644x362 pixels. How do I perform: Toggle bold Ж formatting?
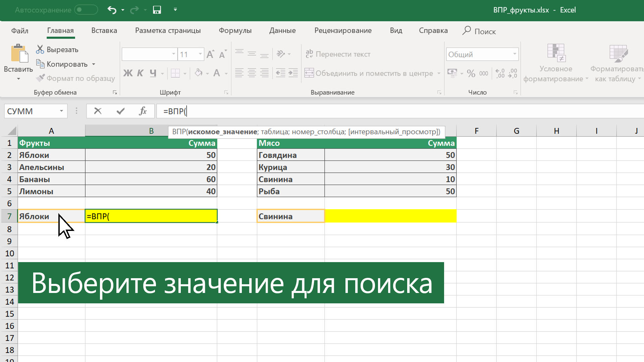click(128, 73)
